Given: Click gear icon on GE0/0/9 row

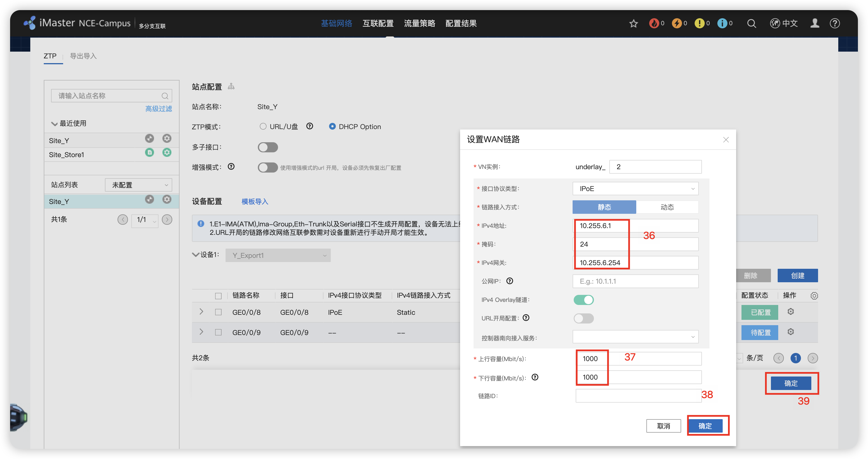Looking at the screenshot, I should pos(791,332).
